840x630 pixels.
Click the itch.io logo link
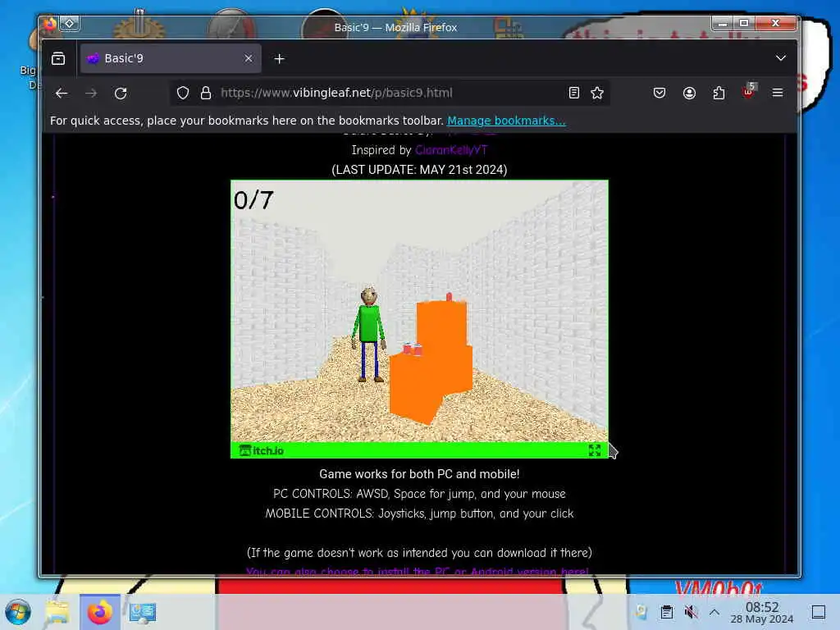262,450
